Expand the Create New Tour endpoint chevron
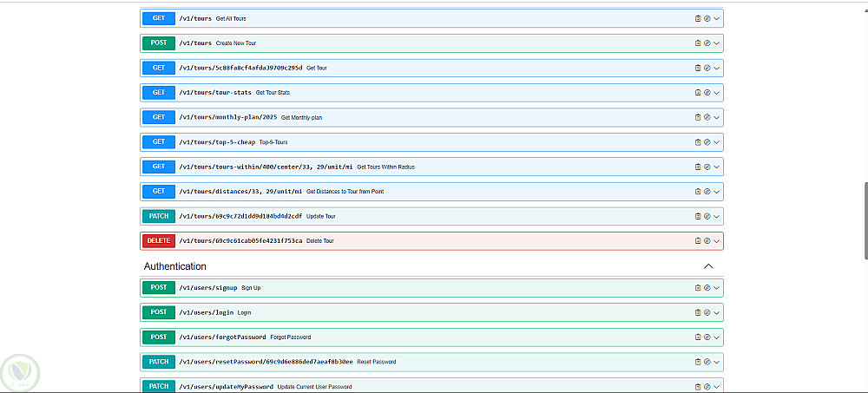 point(716,43)
